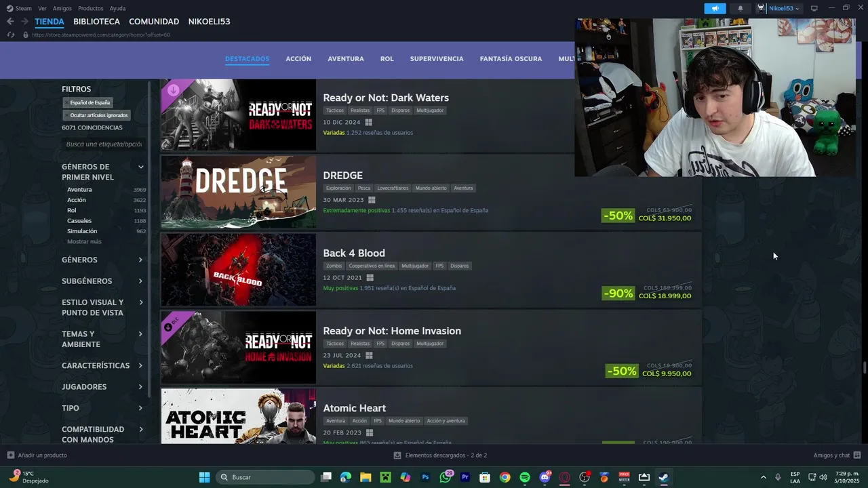Open the Ayuda menu
This screenshot has width=868, height=488.
click(117, 8)
